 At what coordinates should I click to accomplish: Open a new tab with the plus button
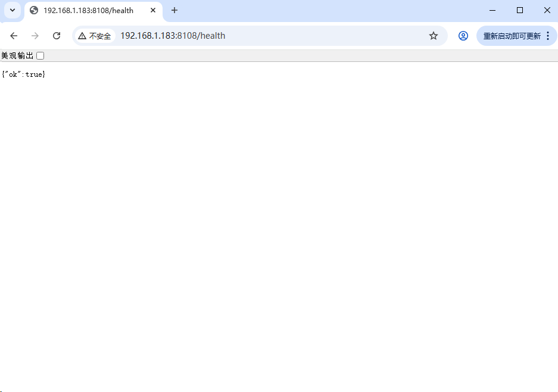click(x=174, y=10)
